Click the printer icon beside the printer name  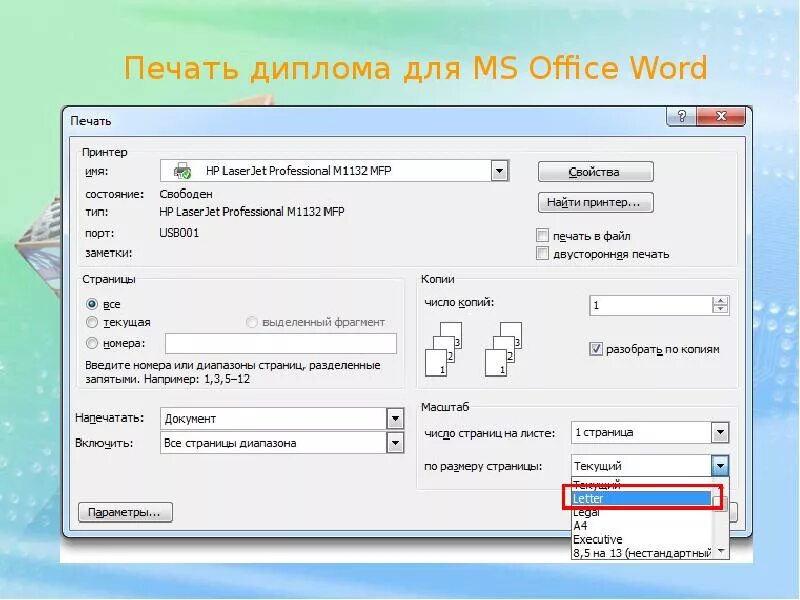(182, 171)
